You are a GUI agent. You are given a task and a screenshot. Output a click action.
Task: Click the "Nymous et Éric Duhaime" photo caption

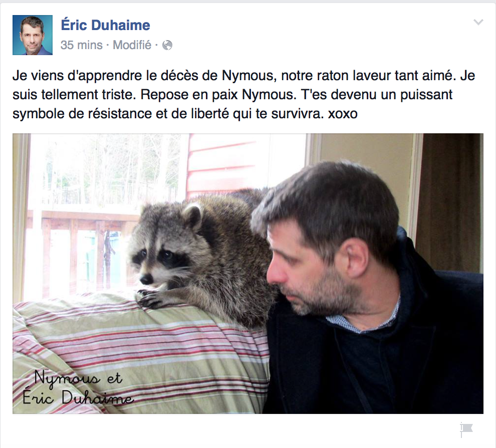[x=78, y=387]
